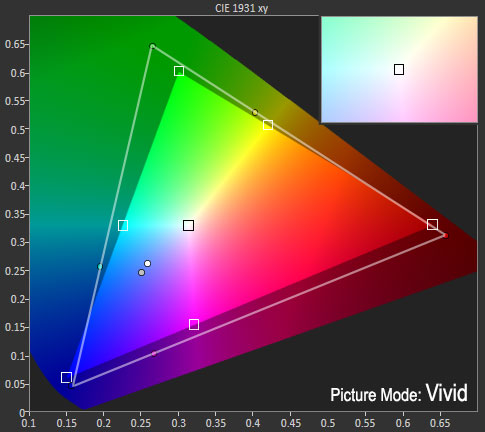Click the yellow target square marker
Screen dimensions: 485x432
(x=268, y=125)
